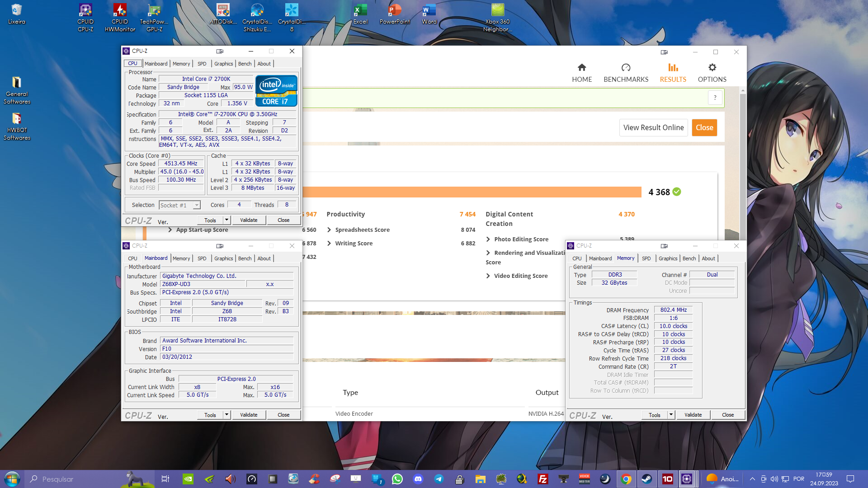Open FileZilla from the taskbar
This screenshot has height=488, width=868.
coord(543,479)
